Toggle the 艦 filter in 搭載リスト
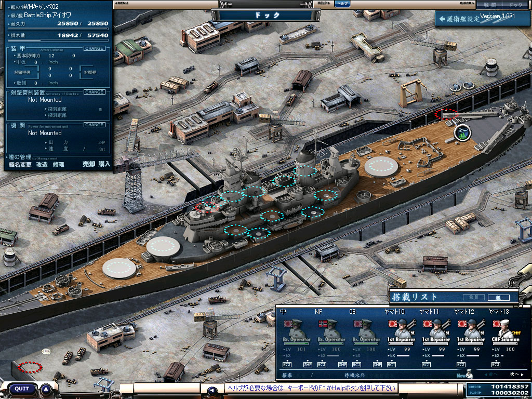 (499, 298)
